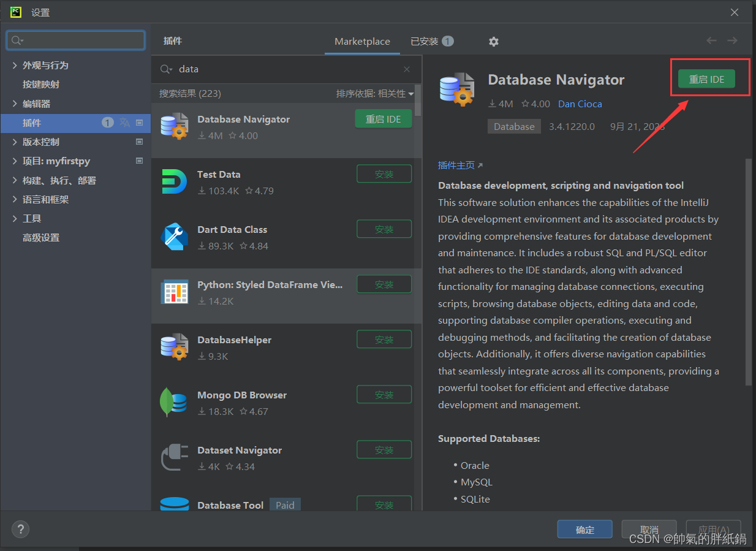Click the settings search input field
Image resolution: width=756 pixels, height=551 pixels.
point(76,40)
